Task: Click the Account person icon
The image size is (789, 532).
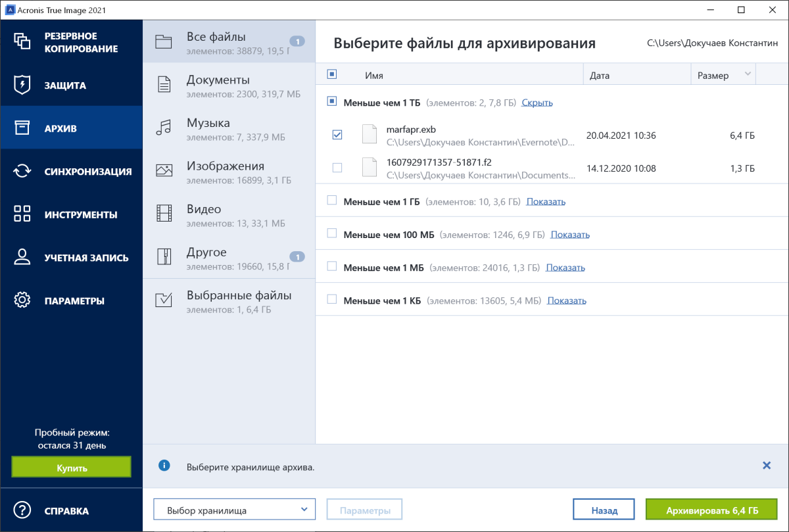Action: (22, 257)
